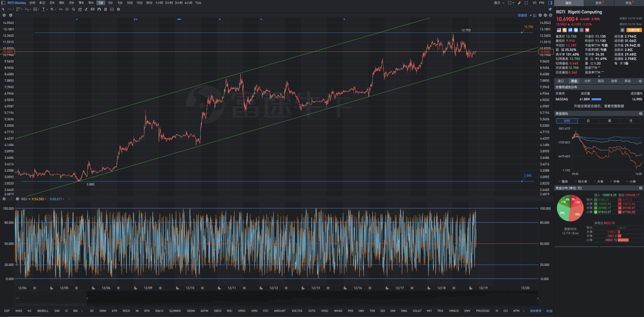Delete drawings with the trash icon
This screenshot has height=317, width=644.
point(105,9)
